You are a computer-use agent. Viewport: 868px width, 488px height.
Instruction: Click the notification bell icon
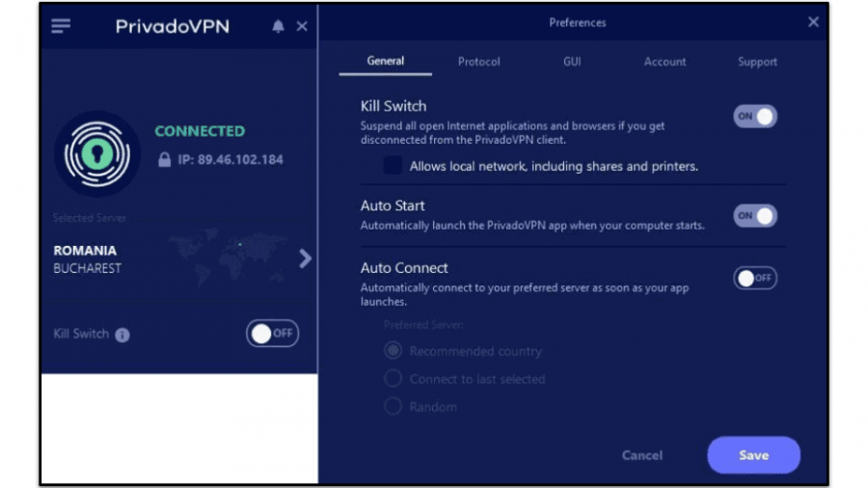278,26
